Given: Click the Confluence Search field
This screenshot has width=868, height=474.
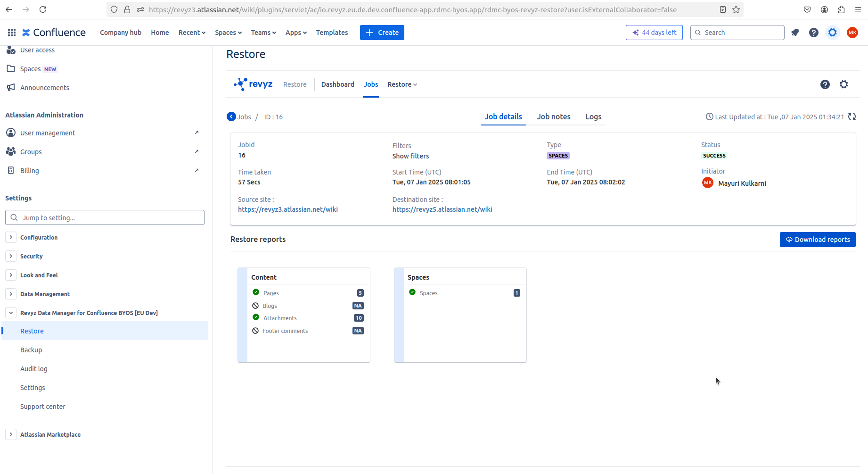Looking at the screenshot, I should coord(737,33).
